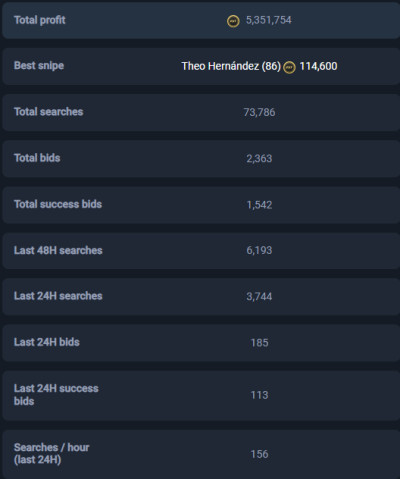Click the 5,351,754 total profit value
The image size is (400, 479).
click(x=268, y=20)
